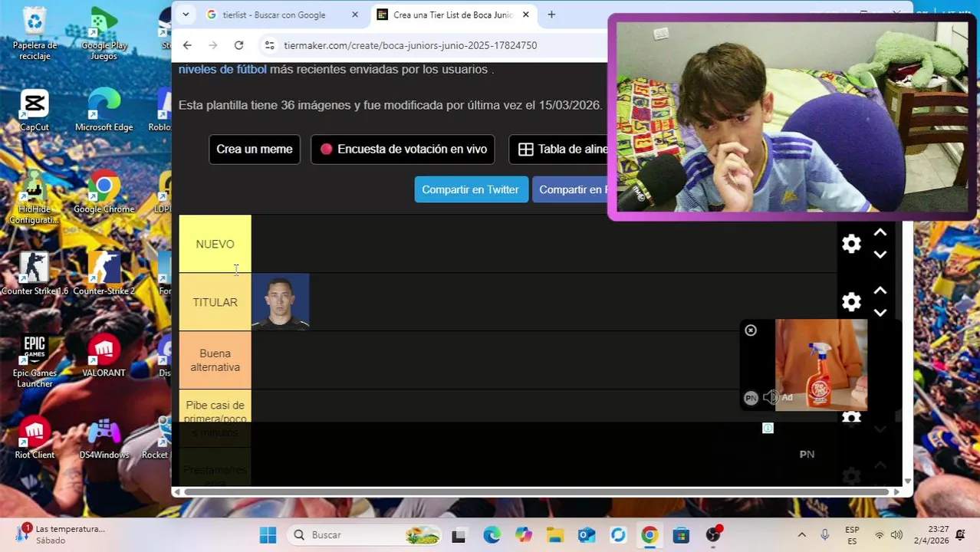Move NUEVO row down with arrow
The height and width of the screenshot is (552, 980).
pos(880,255)
